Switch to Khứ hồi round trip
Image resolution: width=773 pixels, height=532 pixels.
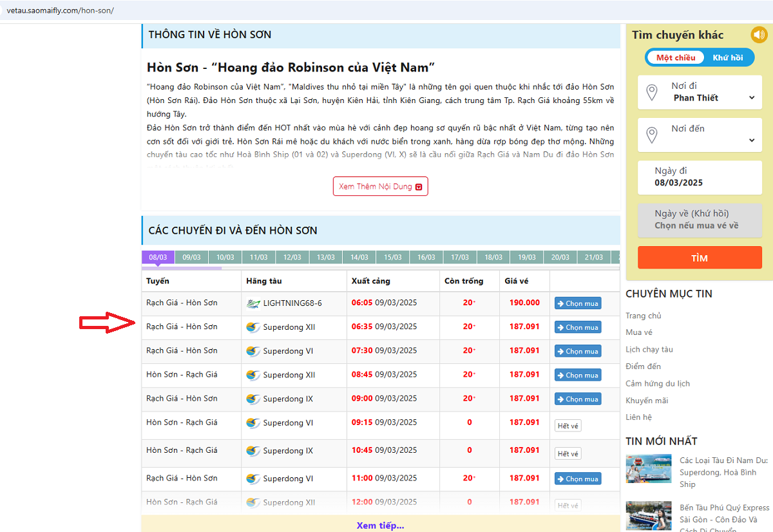[x=728, y=57]
